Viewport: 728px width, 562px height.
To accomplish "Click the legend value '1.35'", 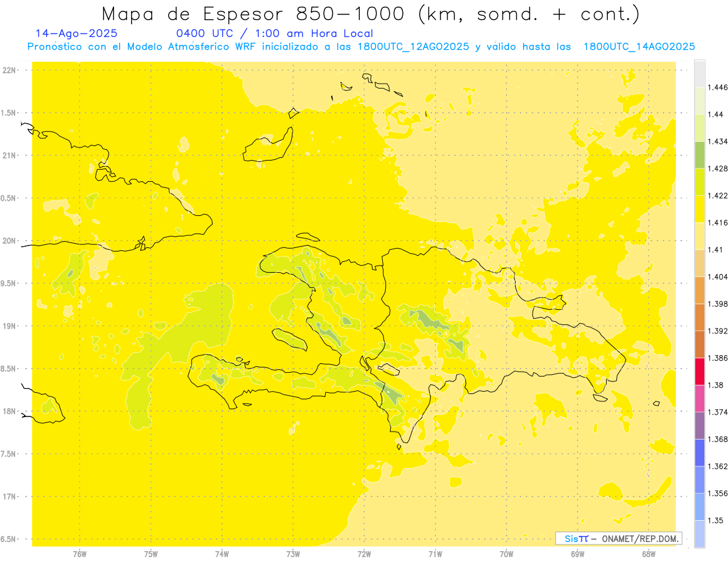I will 716,521.
